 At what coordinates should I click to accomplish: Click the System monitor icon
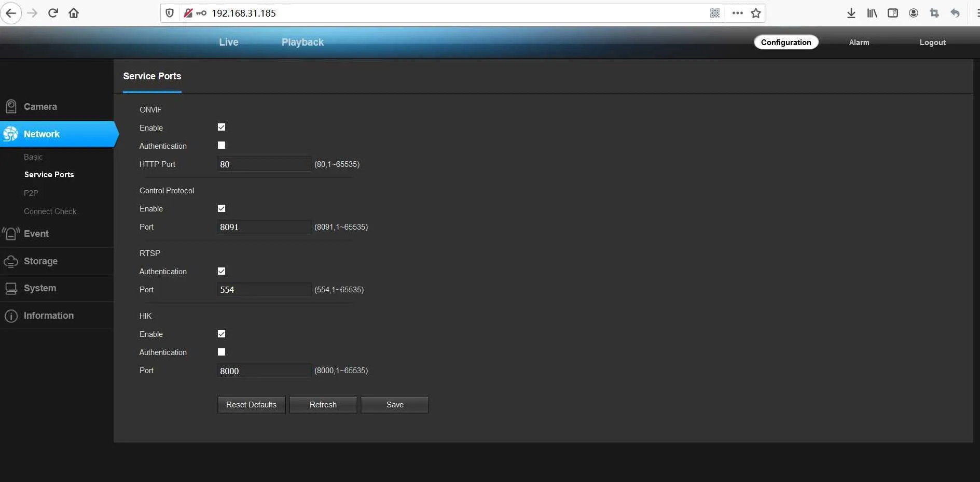(x=11, y=288)
